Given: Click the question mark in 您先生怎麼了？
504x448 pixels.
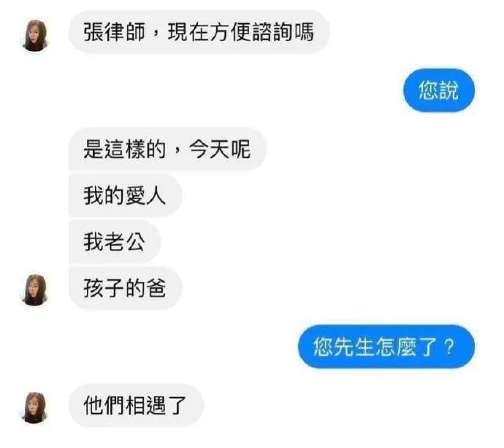Looking at the screenshot, I should (x=449, y=346).
